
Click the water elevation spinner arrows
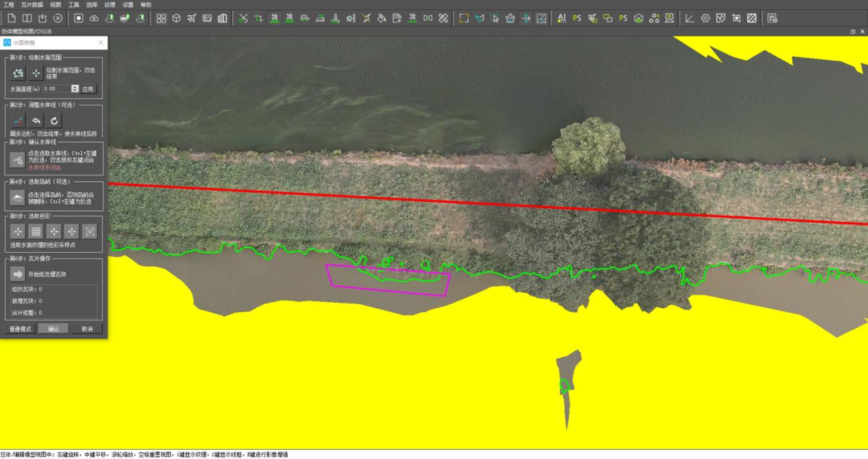[x=75, y=88]
